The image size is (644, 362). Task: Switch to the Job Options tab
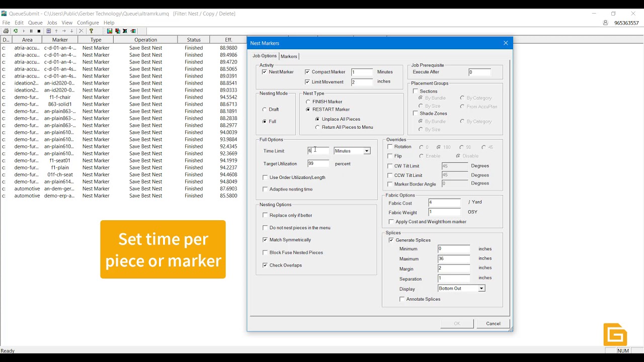point(265,56)
